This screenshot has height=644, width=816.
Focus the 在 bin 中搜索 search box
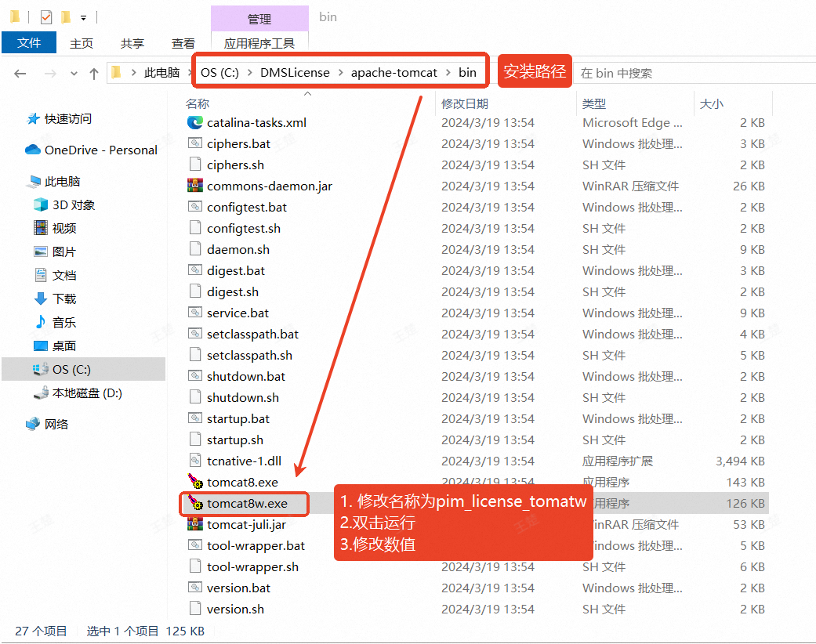coord(695,74)
